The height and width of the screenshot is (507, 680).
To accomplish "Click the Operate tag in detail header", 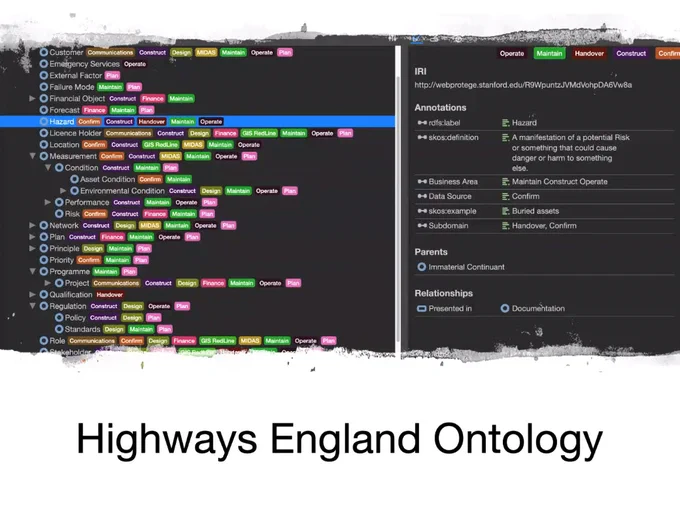I will [x=512, y=53].
